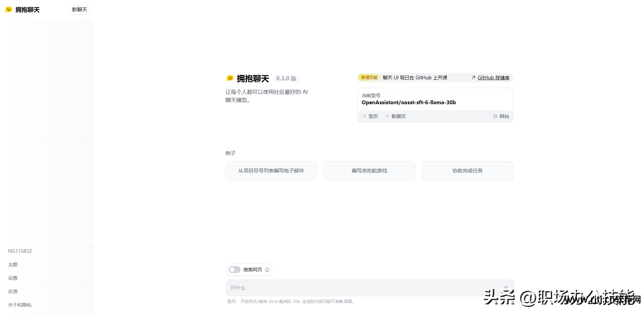644x315 pixels.
Task: Click the info icon next to 搜索网页
Action: (267, 270)
